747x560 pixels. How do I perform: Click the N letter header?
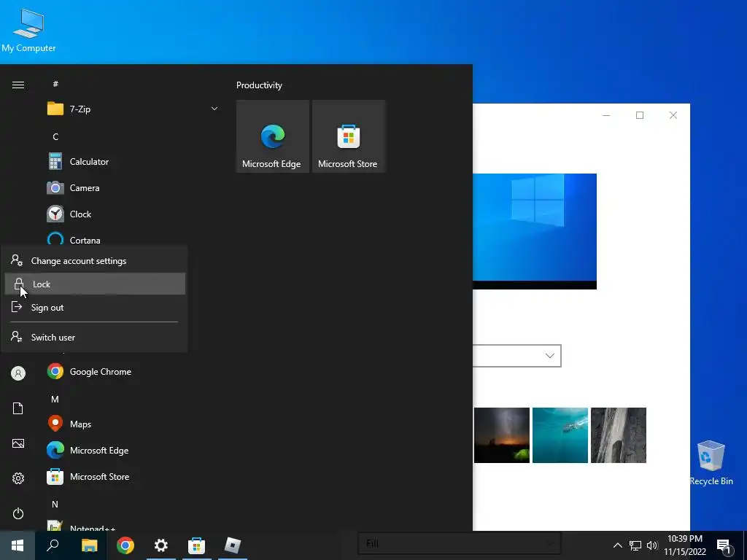pyautogui.click(x=55, y=505)
